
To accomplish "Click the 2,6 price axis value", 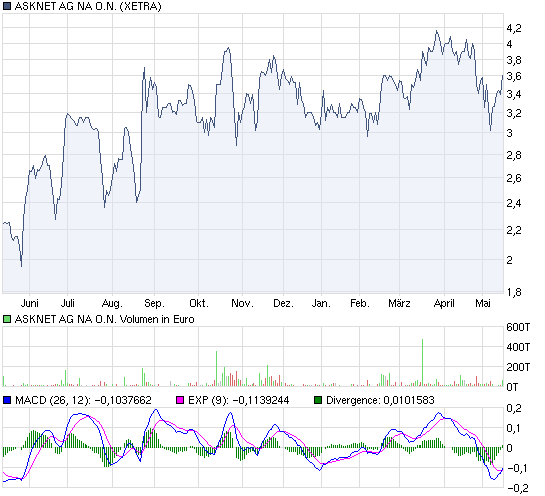I will 514,178.
